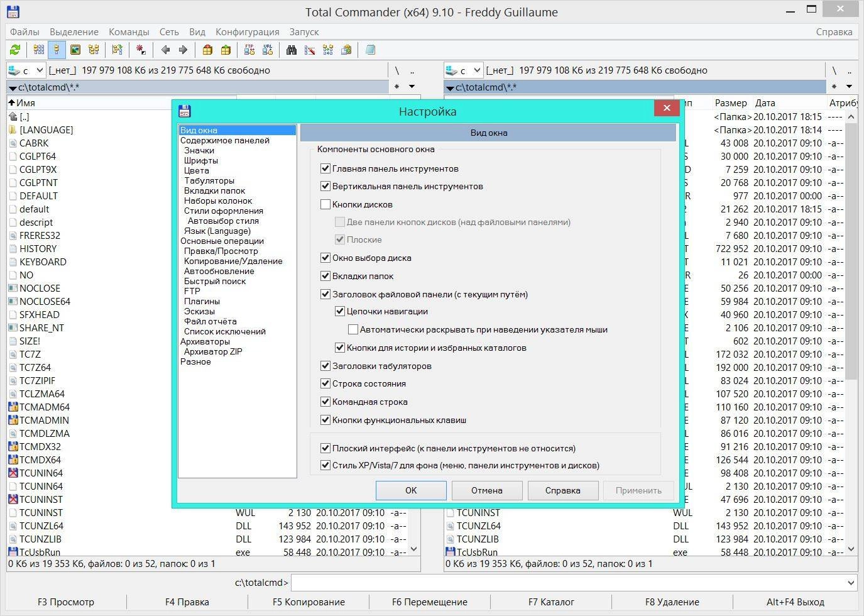Open right panel directory history arrow

click(x=849, y=87)
